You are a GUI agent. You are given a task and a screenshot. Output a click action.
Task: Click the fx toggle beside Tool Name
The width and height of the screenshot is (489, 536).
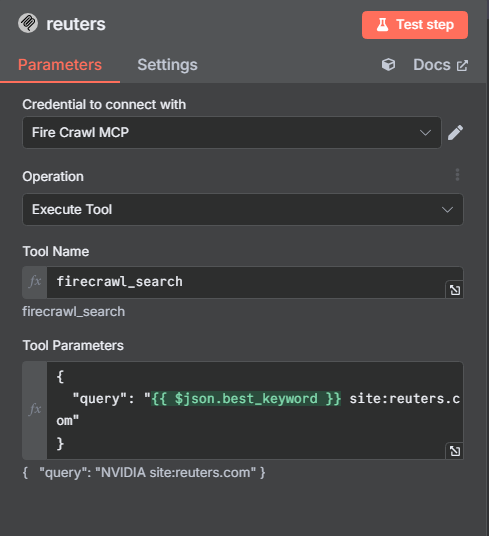35,282
